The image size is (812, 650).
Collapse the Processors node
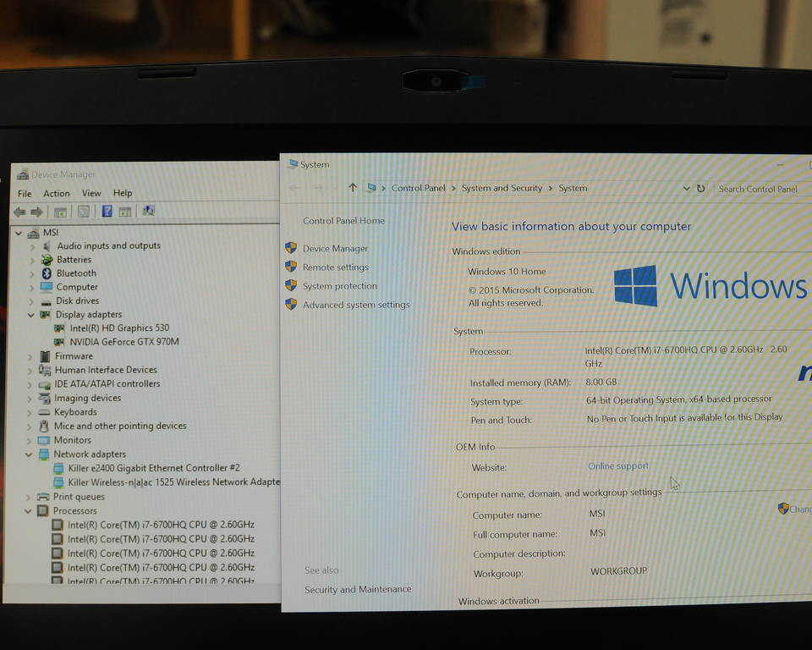point(28,511)
